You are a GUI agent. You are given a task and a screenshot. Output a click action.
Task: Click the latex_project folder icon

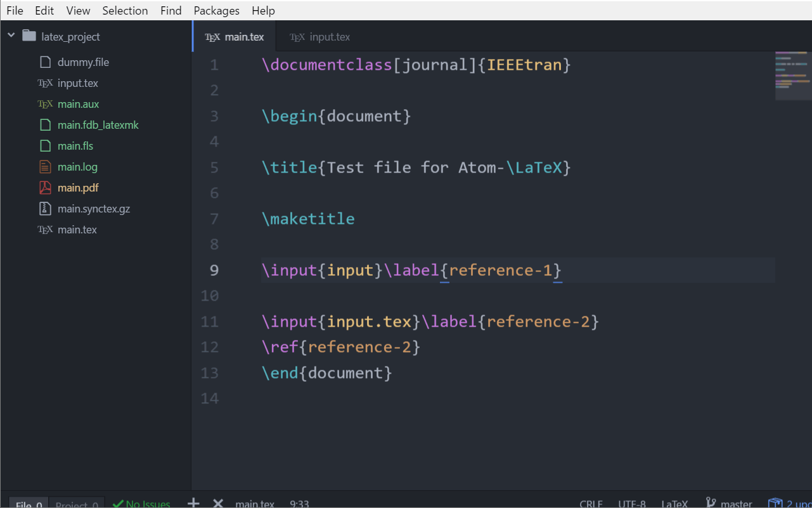(29, 36)
